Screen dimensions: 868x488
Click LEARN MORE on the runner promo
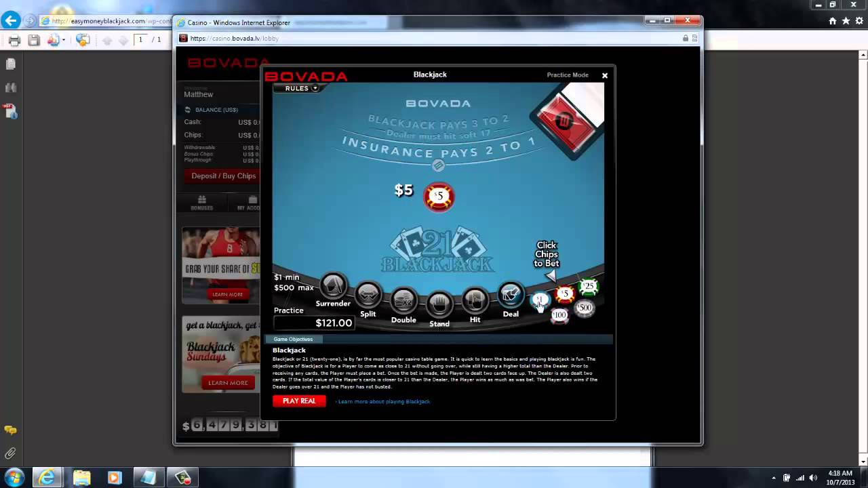(x=227, y=294)
